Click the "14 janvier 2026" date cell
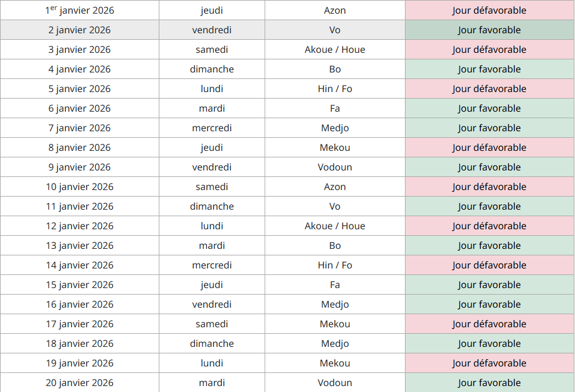Image resolution: width=575 pixels, height=392 pixels. (x=80, y=265)
